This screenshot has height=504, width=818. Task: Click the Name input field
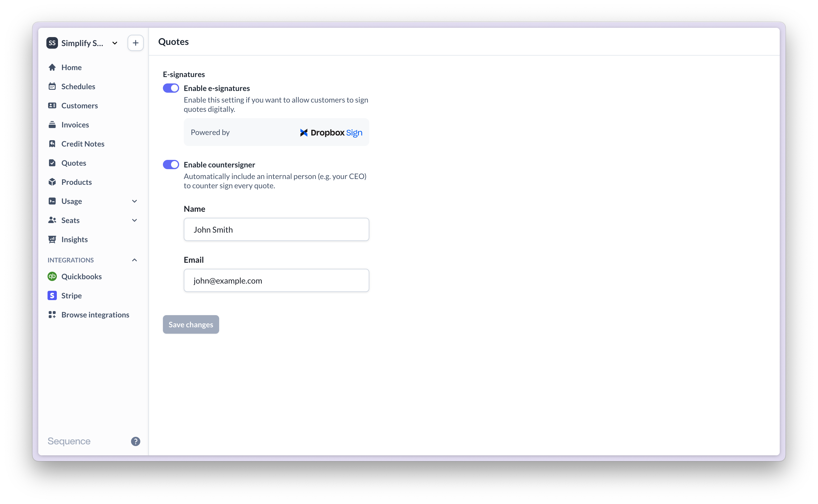click(x=276, y=229)
